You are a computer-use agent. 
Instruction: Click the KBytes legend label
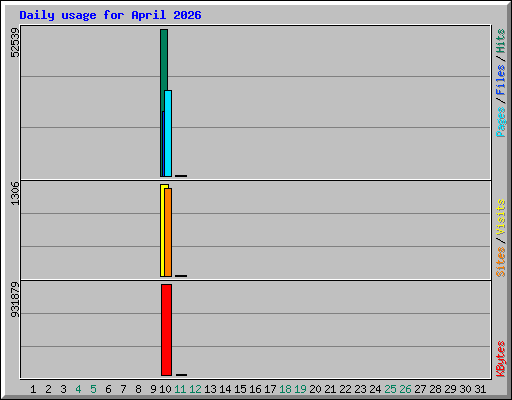pyautogui.click(x=500, y=359)
